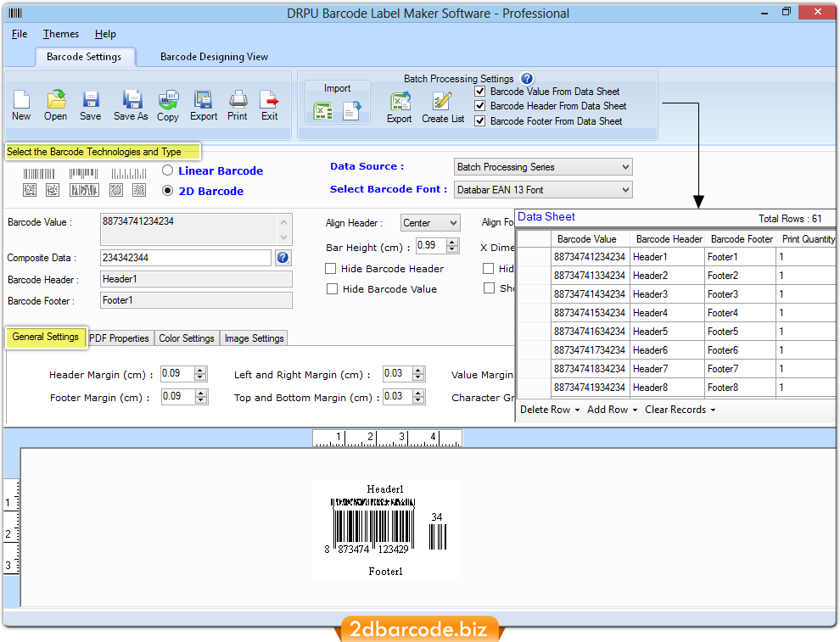This screenshot has height=642, width=840.
Task: Open the General Settings tab
Action: tap(46, 337)
